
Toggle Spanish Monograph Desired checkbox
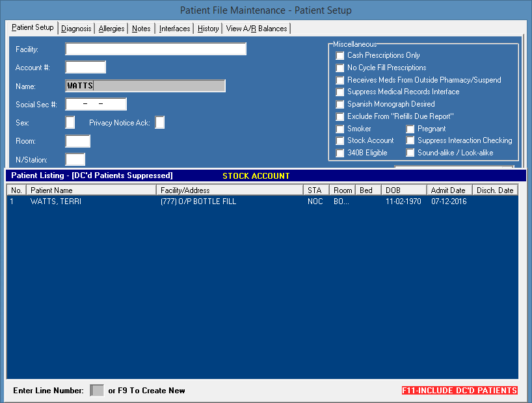point(340,104)
